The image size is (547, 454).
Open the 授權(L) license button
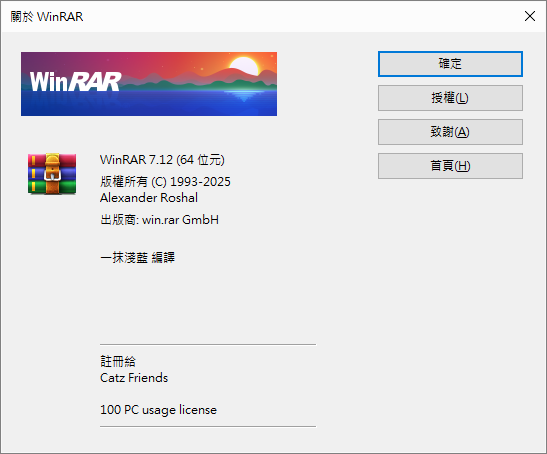click(x=450, y=98)
